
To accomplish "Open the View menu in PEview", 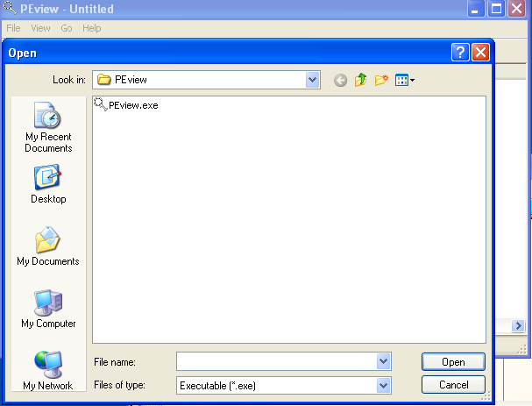I will click(40, 28).
